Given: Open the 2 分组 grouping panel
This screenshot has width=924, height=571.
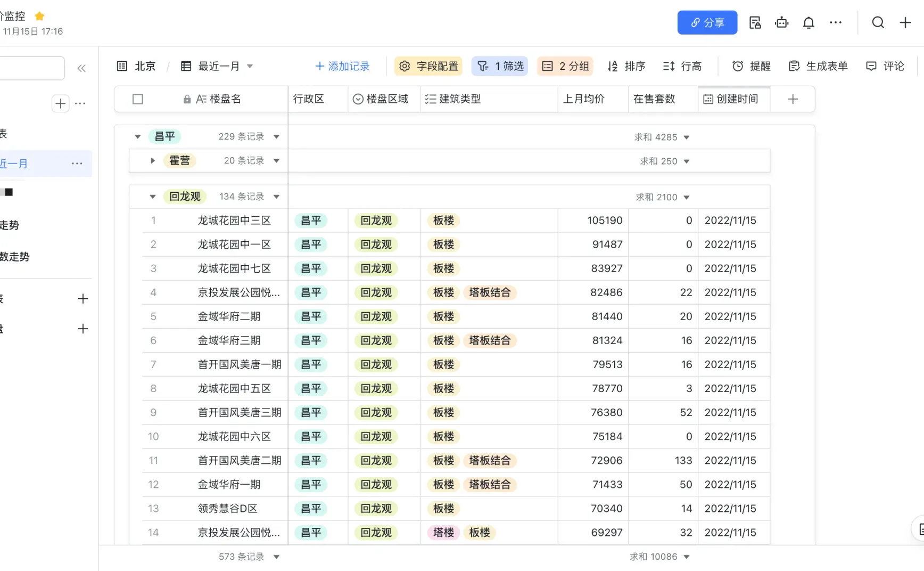Looking at the screenshot, I should pyautogui.click(x=565, y=66).
